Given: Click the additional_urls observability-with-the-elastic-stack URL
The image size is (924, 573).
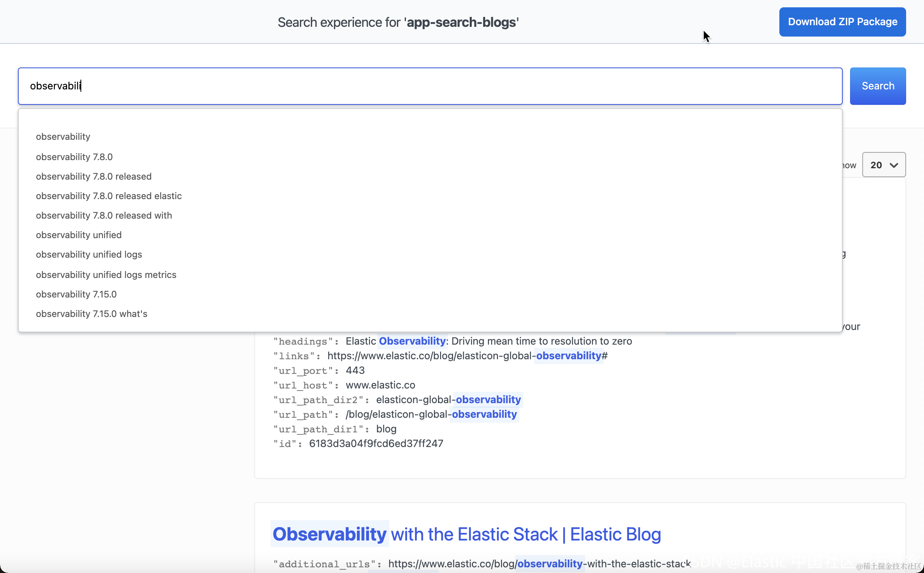Looking at the screenshot, I should [x=539, y=564].
